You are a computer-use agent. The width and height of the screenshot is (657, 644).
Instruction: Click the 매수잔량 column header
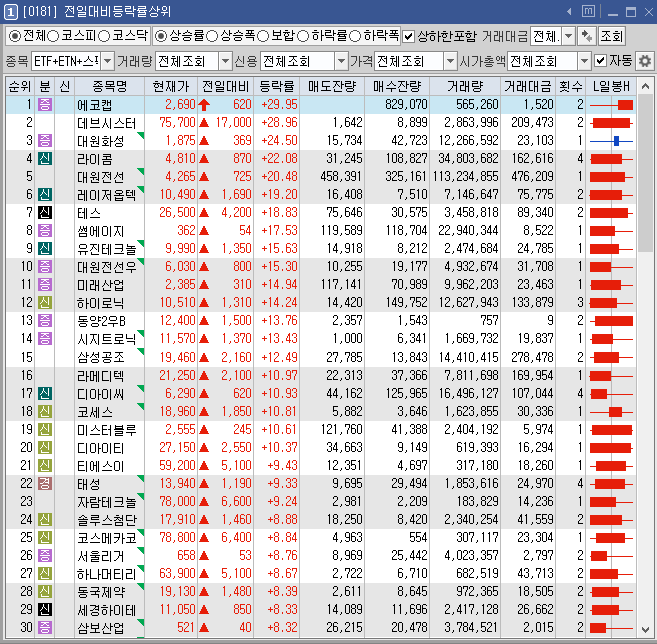397,86
